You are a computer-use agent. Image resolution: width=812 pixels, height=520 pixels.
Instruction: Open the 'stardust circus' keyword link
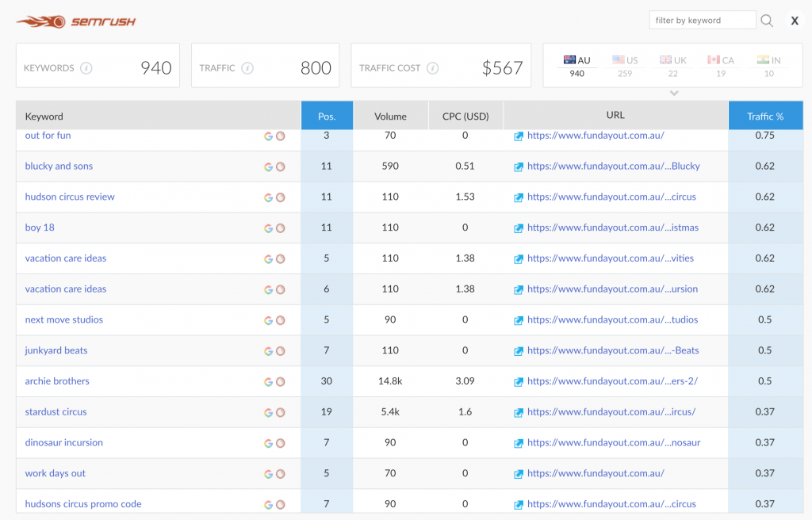[x=56, y=411]
